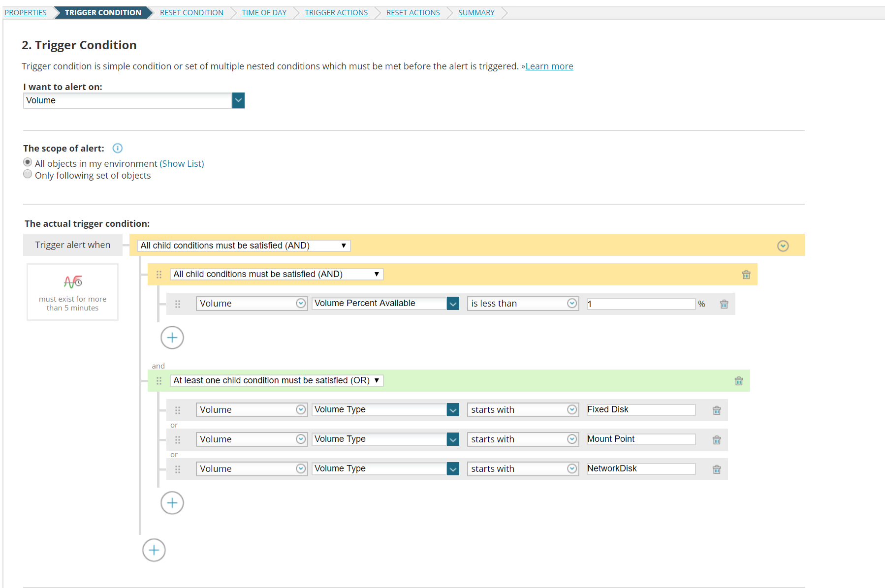The width and height of the screenshot is (885, 588).
Task: Delete the first nested AND condition group
Action: [746, 275]
